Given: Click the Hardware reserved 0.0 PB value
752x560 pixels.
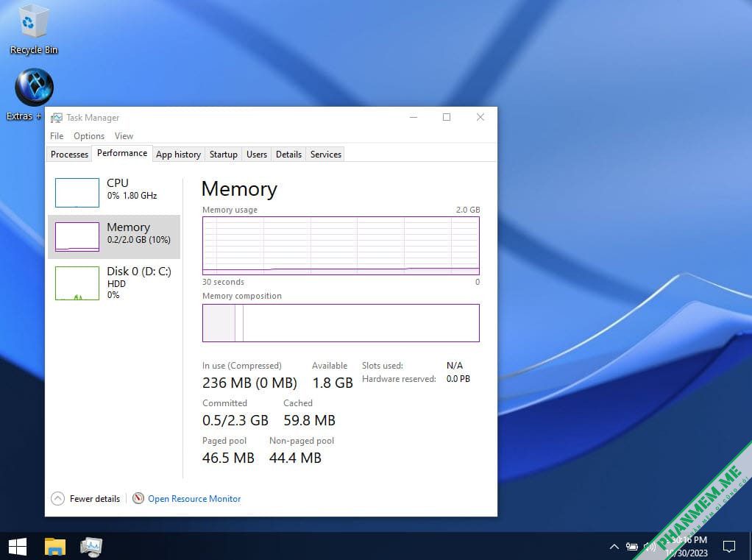Looking at the screenshot, I should tap(458, 379).
